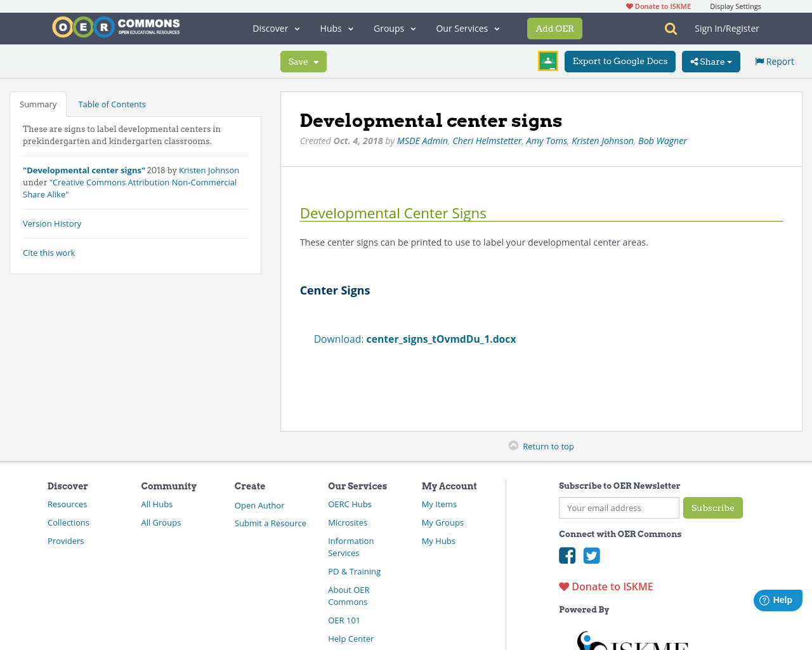Image resolution: width=812 pixels, height=650 pixels.
Task: Open the Share dropdown
Action: (x=710, y=61)
